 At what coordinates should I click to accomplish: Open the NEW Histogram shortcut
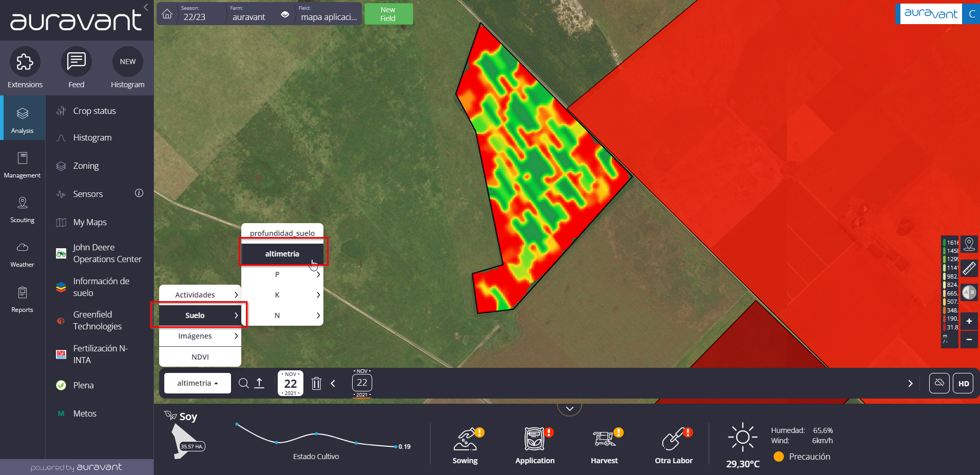[x=128, y=68]
